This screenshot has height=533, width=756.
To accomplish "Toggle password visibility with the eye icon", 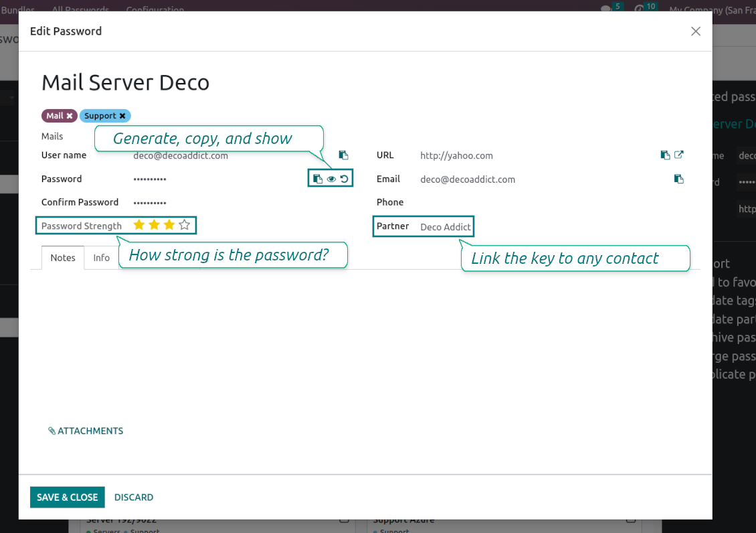I will click(x=331, y=179).
